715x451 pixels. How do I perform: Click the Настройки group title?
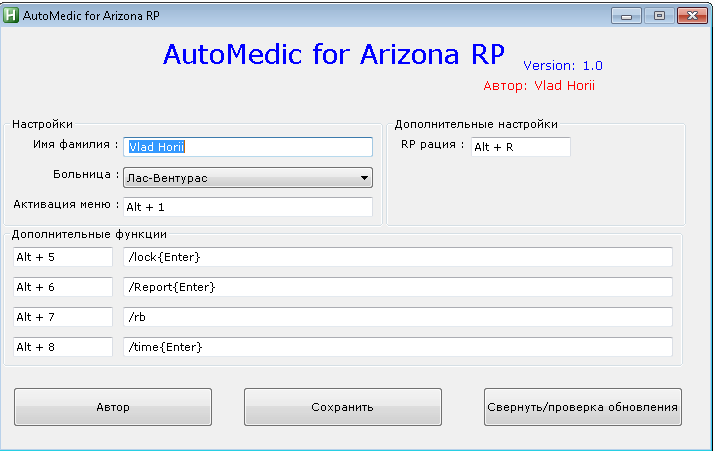[x=42, y=124]
